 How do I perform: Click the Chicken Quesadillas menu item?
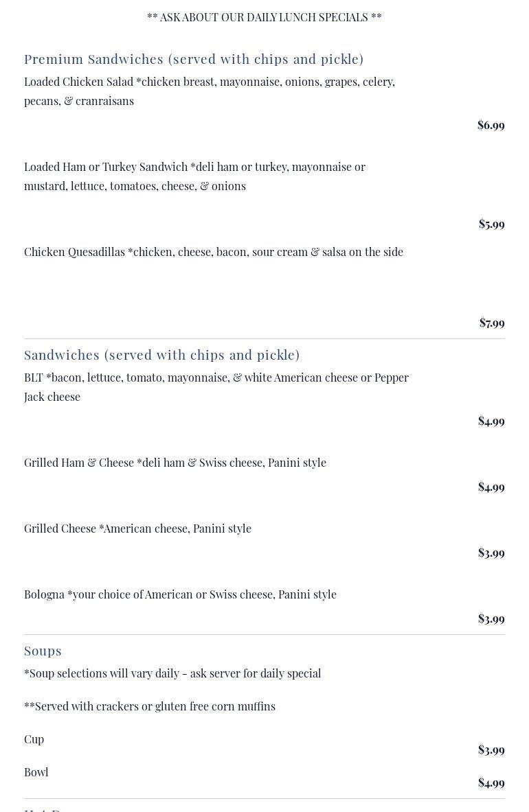pyautogui.click(x=213, y=252)
